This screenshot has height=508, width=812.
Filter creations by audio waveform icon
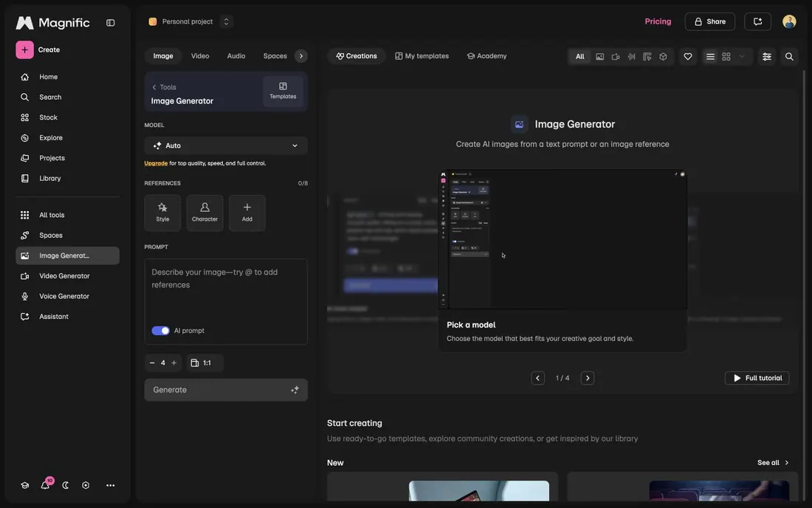click(631, 56)
